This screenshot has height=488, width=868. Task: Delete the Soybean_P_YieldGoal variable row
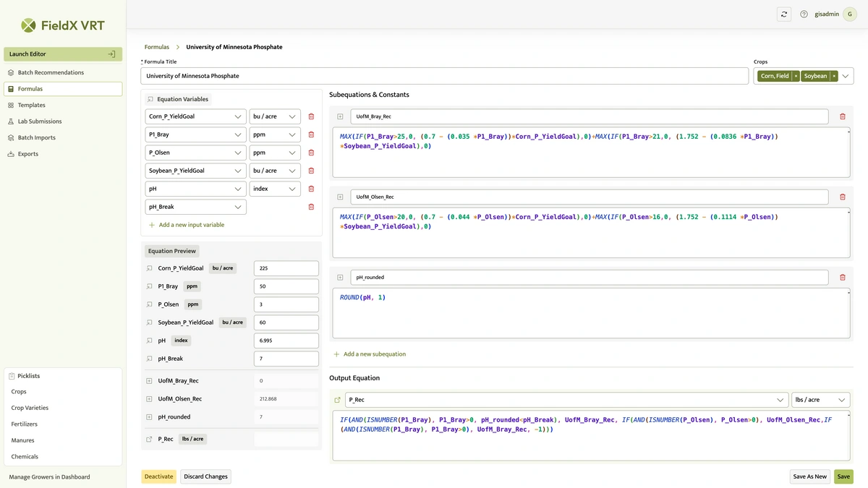(x=311, y=171)
